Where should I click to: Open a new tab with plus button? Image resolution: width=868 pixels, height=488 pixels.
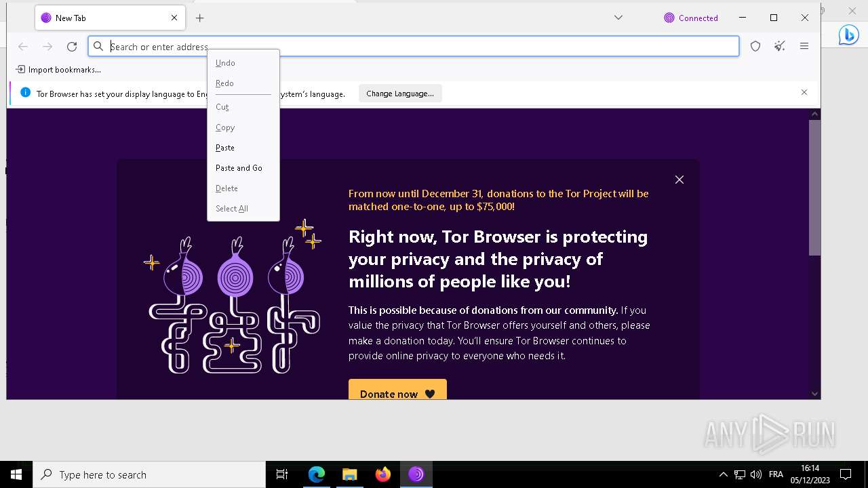pyautogui.click(x=199, y=18)
